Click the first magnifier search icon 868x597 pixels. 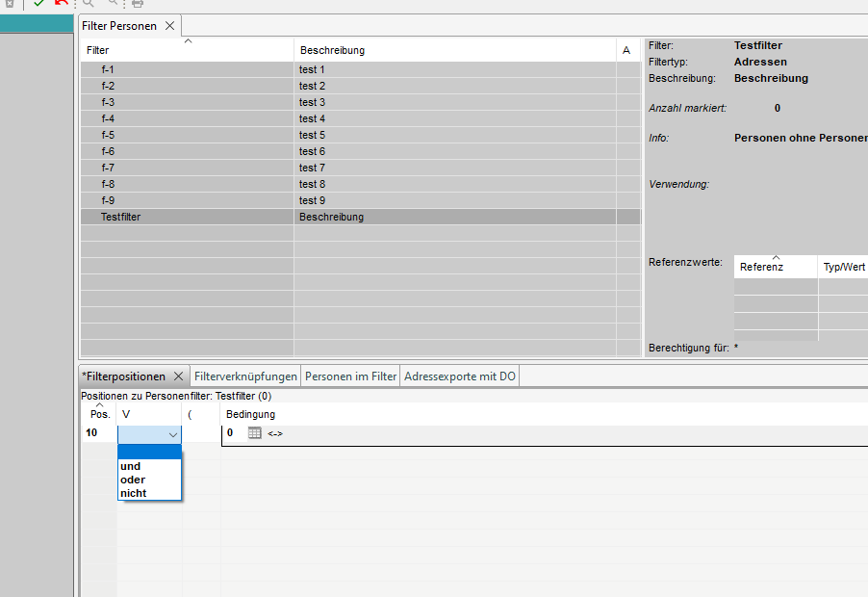(x=89, y=4)
